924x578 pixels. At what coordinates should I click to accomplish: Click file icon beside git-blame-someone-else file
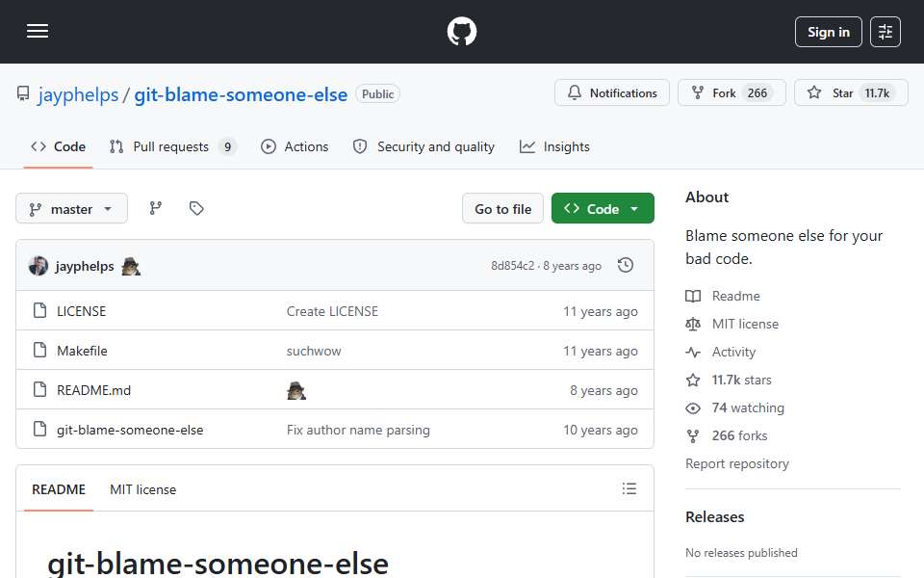click(x=40, y=429)
